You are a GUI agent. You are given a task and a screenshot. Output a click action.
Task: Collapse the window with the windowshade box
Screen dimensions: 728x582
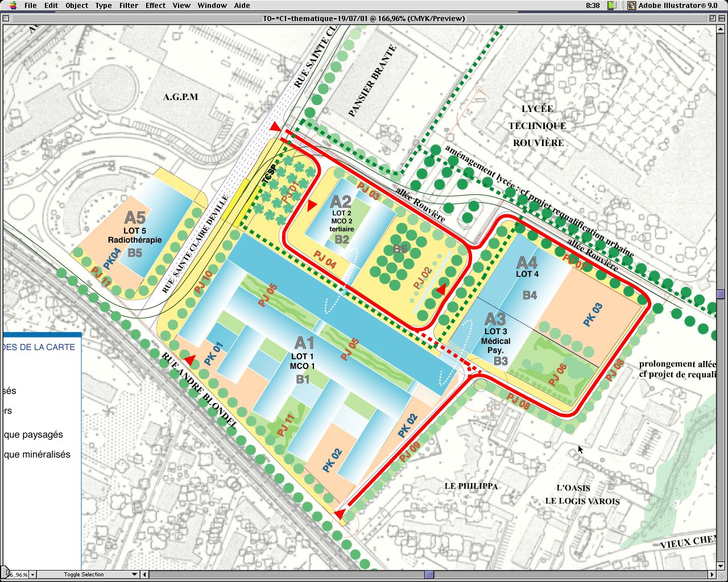point(721,18)
